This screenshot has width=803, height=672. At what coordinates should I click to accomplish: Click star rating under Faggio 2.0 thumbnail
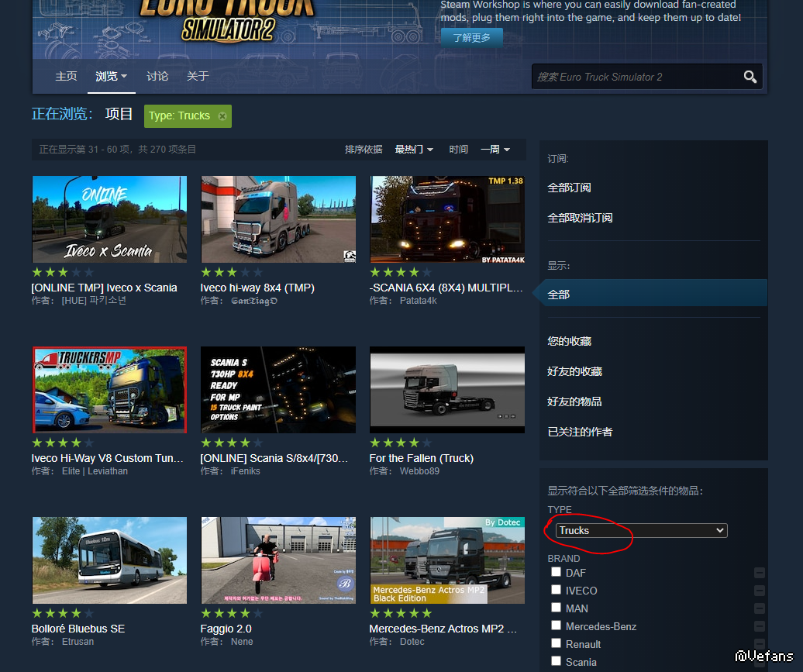(232, 613)
